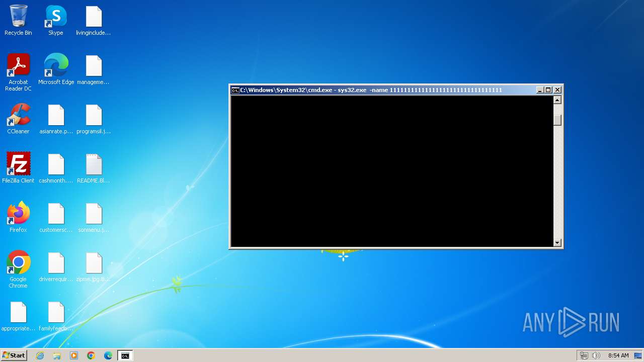
Task: Select the familyfeedb... file icon
Action: click(56, 316)
